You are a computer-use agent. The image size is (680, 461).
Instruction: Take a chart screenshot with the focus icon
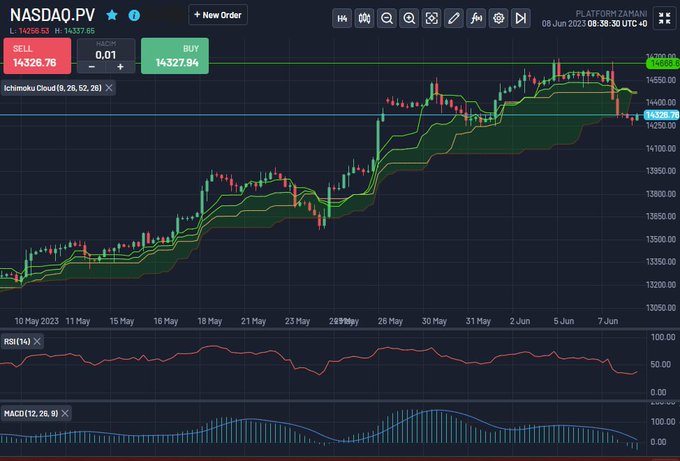(432, 18)
